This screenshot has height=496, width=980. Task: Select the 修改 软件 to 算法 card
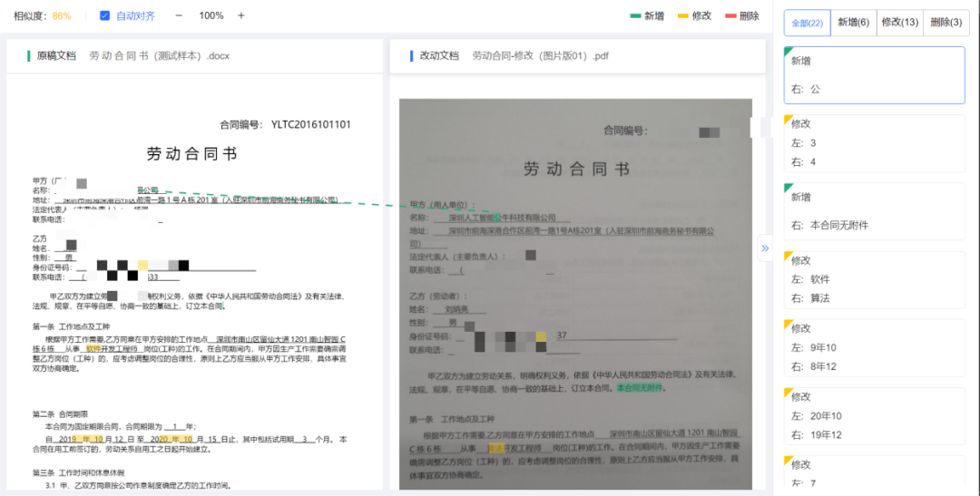click(x=874, y=279)
